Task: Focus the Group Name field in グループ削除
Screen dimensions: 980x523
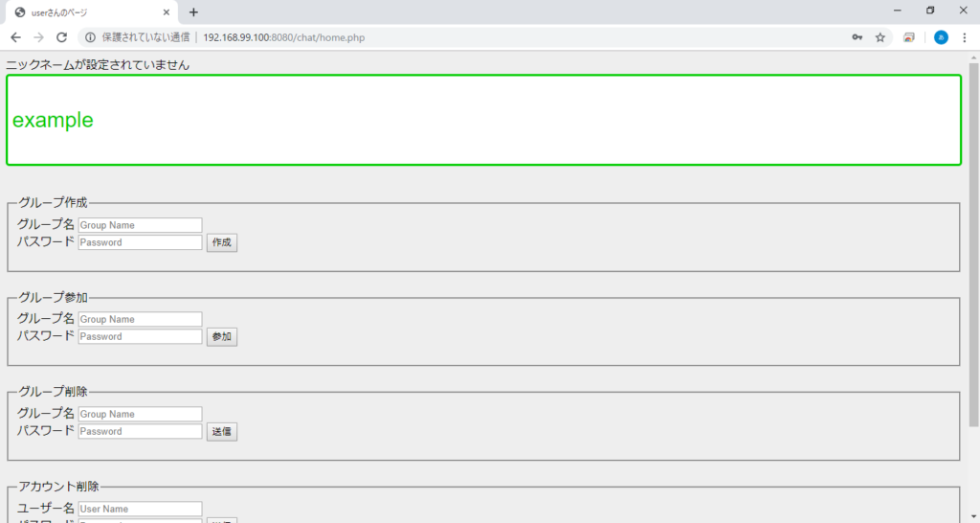Action: [140, 414]
